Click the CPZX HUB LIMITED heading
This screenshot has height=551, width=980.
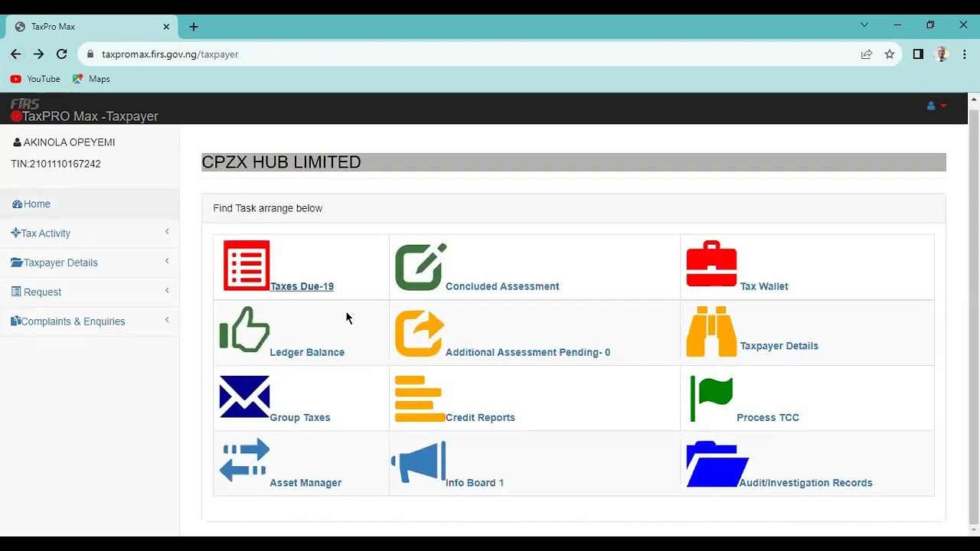281,162
